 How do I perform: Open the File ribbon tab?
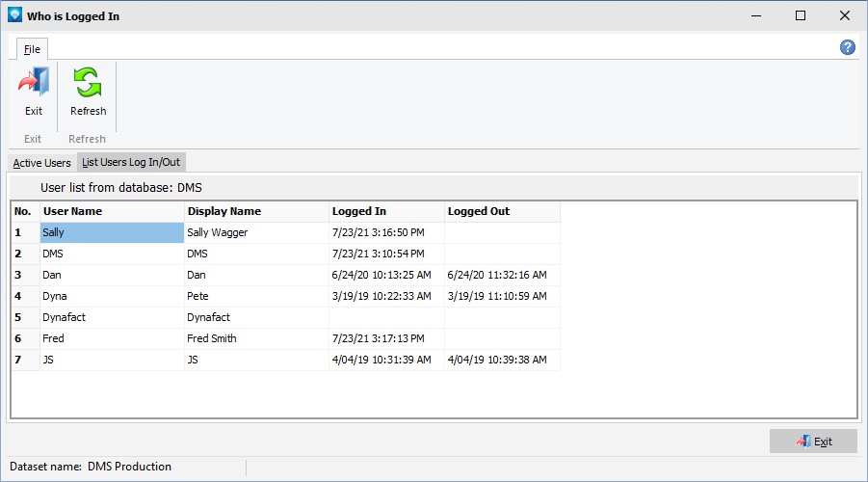tap(32, 49)
